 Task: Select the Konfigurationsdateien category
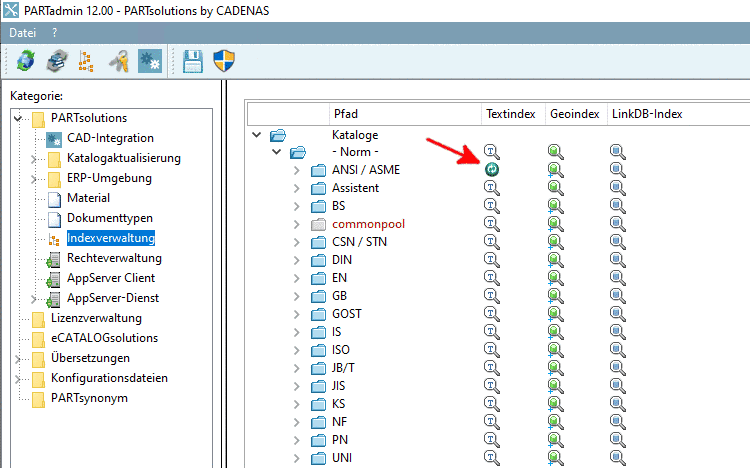110,378
